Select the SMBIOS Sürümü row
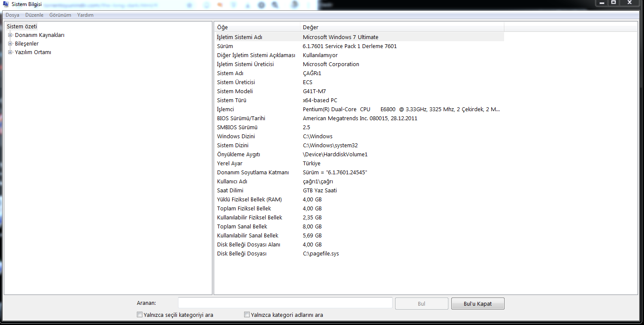This screenshot has width=644, height=325. pyautogui.click(x=359, y=128)
